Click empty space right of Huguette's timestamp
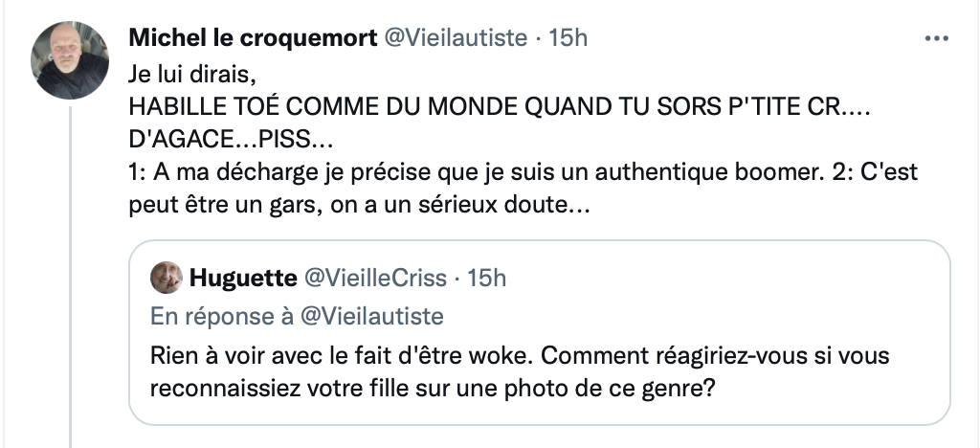This screenshot has height=448, width=980. 718,279
